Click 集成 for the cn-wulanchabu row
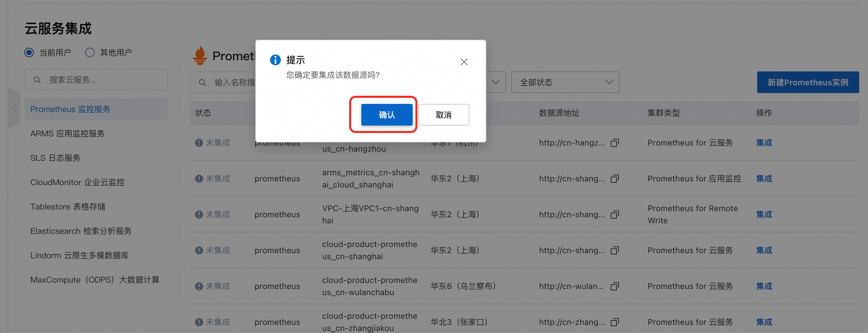Viewport: 868px width, 333px height. coord(764,286)
